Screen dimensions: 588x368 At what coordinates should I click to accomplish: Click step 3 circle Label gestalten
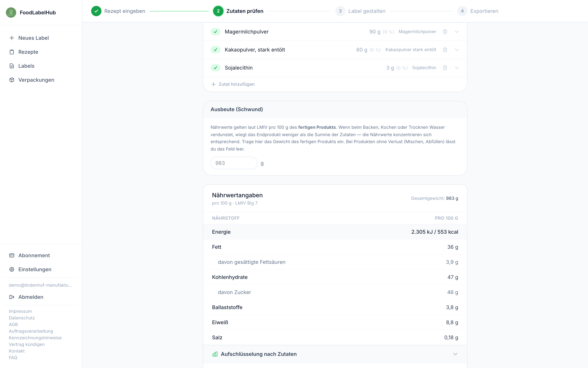340,11
